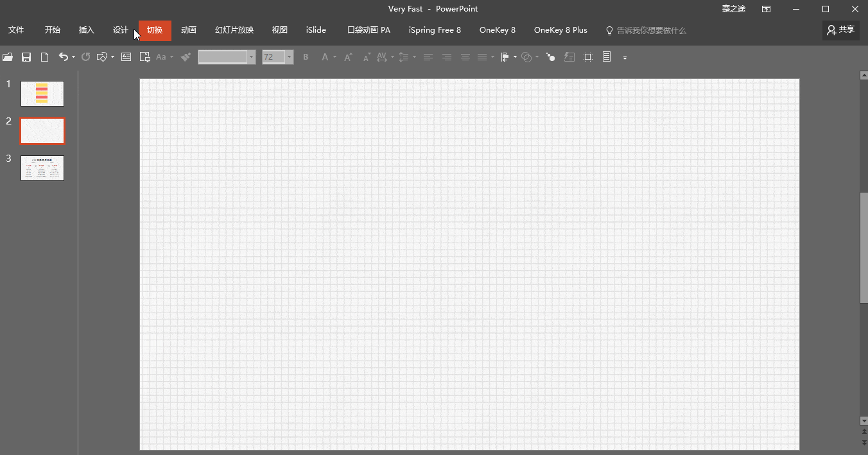
Task: Open the 文件 menu
Action: point(16,30)
